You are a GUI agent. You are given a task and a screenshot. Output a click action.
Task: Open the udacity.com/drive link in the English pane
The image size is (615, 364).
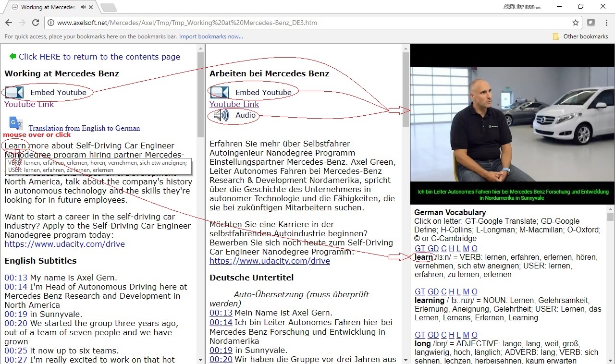coord(64,244)
